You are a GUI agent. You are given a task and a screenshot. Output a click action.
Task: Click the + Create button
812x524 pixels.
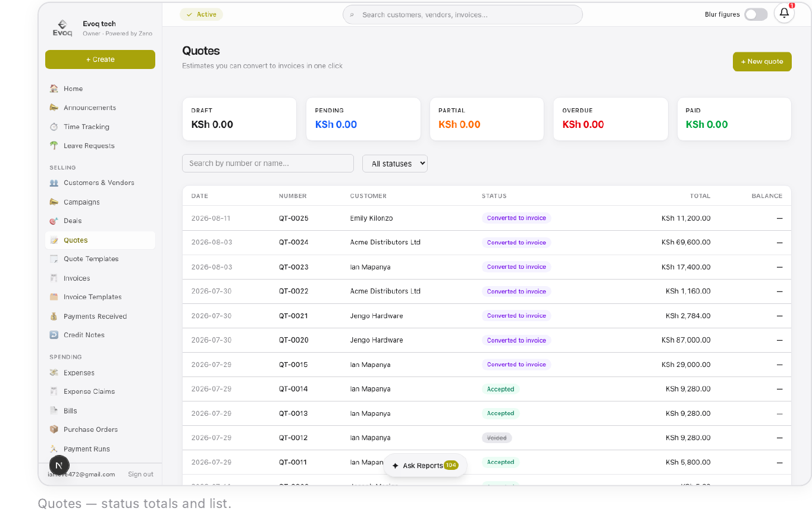(x=100, y=59)
